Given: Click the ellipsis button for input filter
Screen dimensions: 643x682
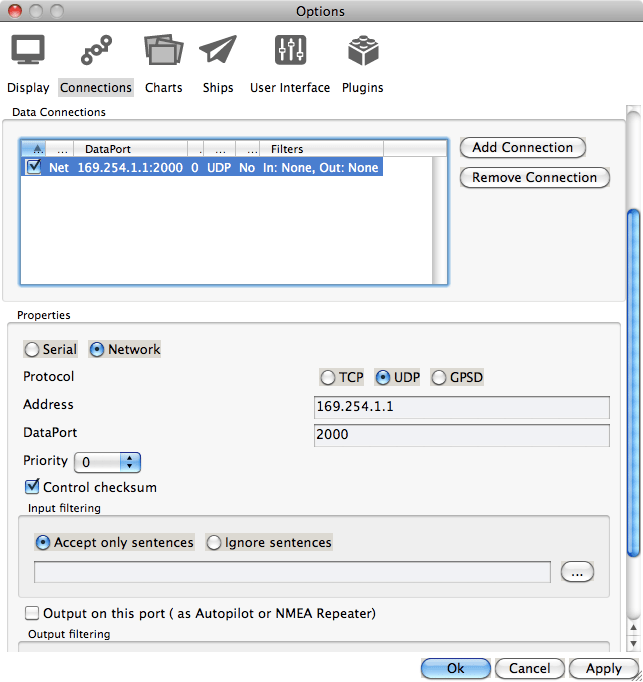Looking at the screenshot, I should tap(577, 572).
